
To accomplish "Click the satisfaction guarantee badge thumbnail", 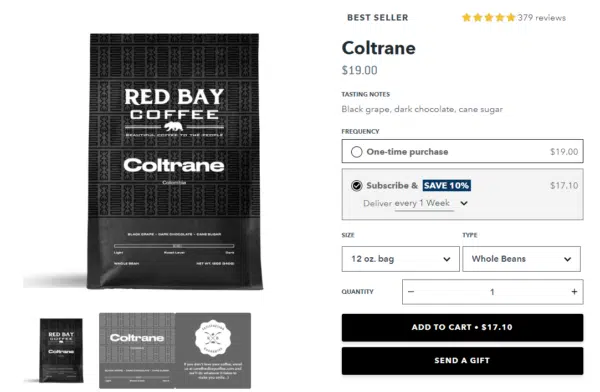I will click(213, 338).
